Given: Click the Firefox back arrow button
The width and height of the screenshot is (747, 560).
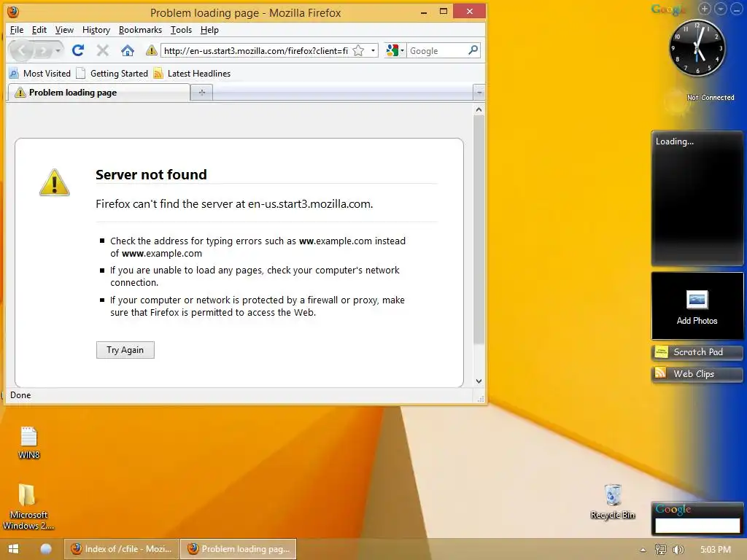Looking at the screenshot, I should (21, 50).
